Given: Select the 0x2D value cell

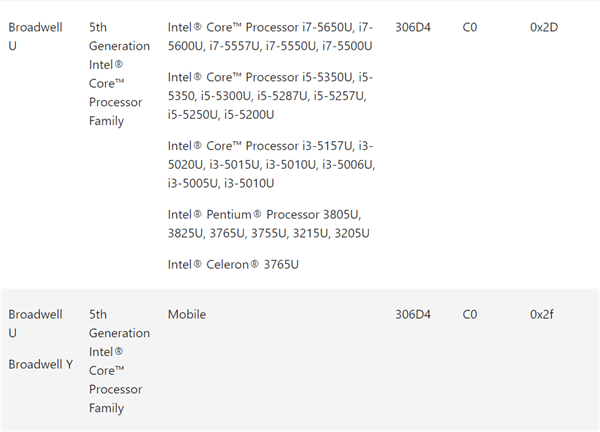Looking at the screenshot, I should 543,27.
